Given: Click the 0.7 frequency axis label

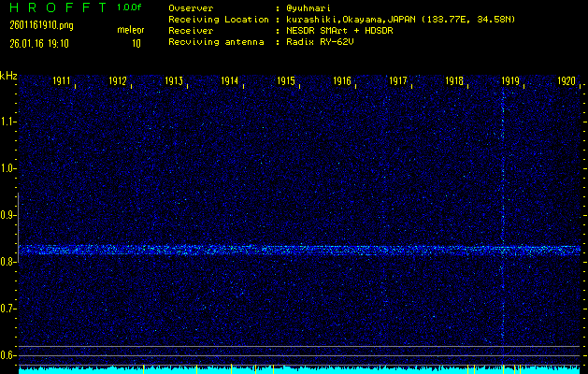Looking at the screenshot, I should pyautogui.click(x=8, y=309).
